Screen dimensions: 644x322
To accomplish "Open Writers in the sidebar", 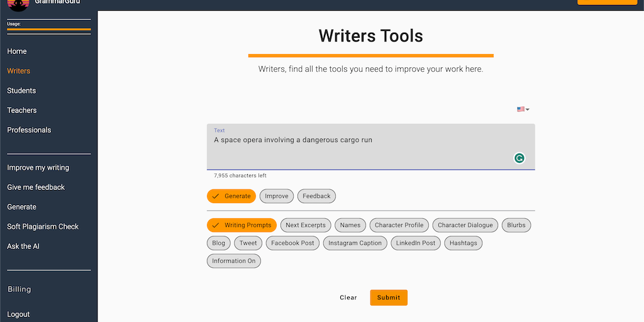I will (19, 71).
